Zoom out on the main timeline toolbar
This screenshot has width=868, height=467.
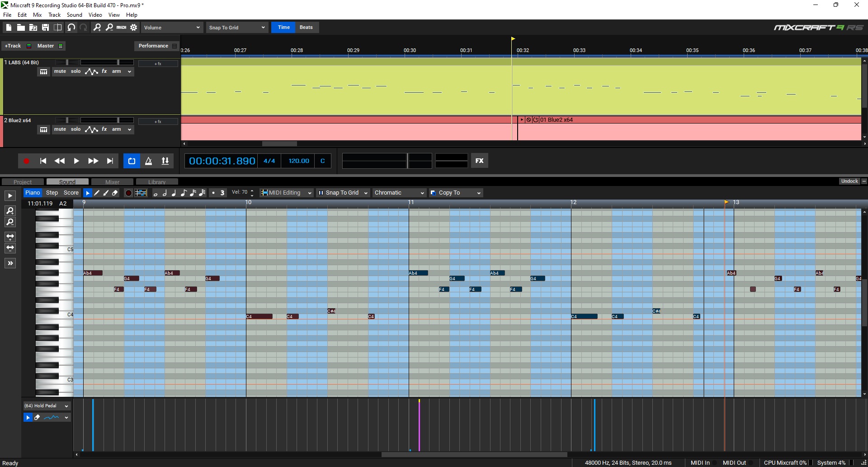[109, 28]
